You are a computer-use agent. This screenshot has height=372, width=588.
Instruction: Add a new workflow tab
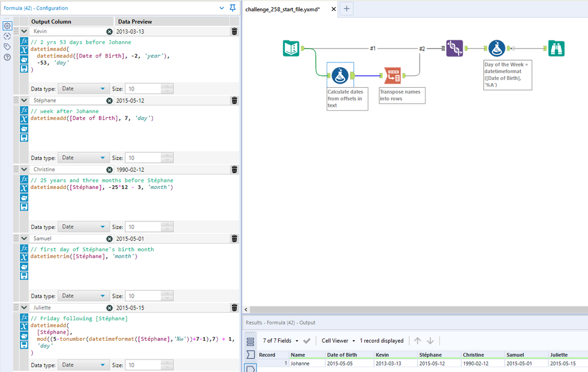pos(347,9)
